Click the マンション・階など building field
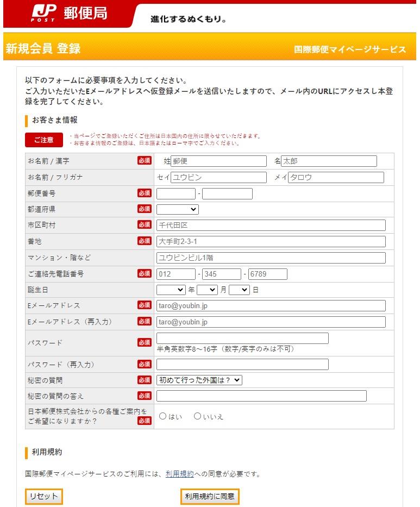This screenshot has width=420, height=507. 271,258
